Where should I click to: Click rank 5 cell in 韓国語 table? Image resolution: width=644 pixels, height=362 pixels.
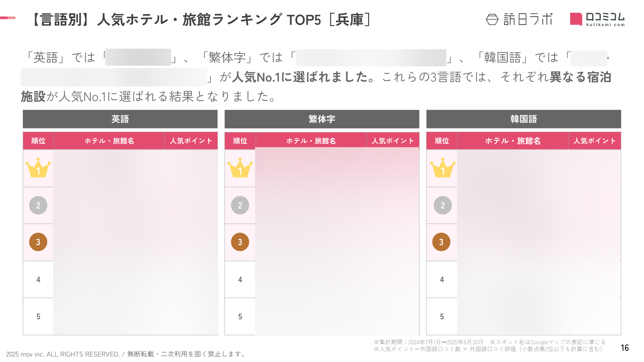pos(442,316)
